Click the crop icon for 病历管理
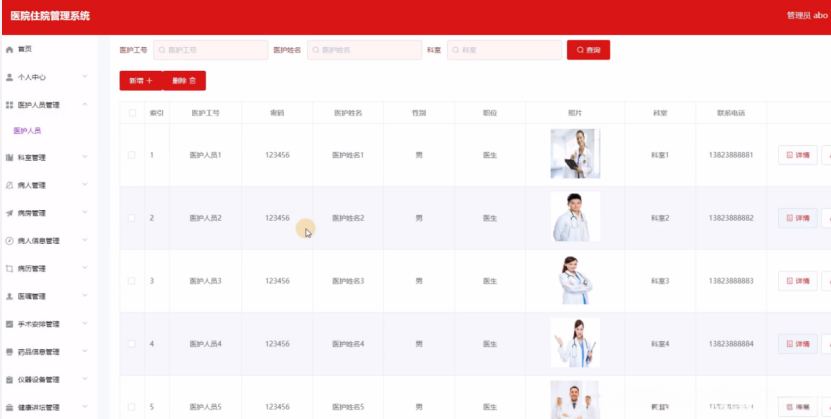Viewport: 831px width, 419px height. tap(9, 269)
